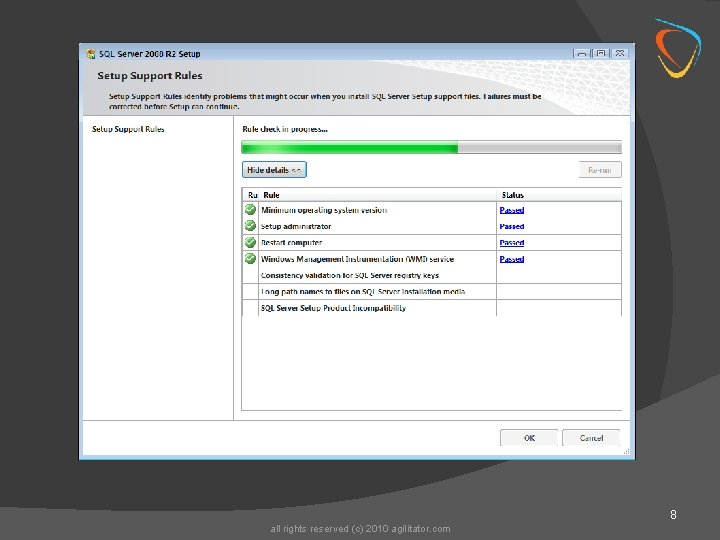Click 'Rule check in progress...' status text
This screenshot has height=540, width=720.
tap(285, 129)
